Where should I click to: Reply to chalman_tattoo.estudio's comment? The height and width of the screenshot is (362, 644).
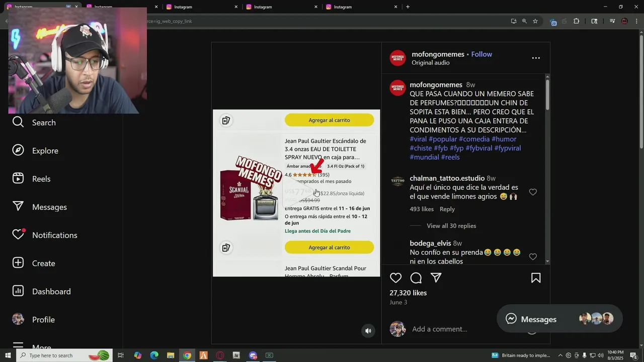[x=447, y=209]
